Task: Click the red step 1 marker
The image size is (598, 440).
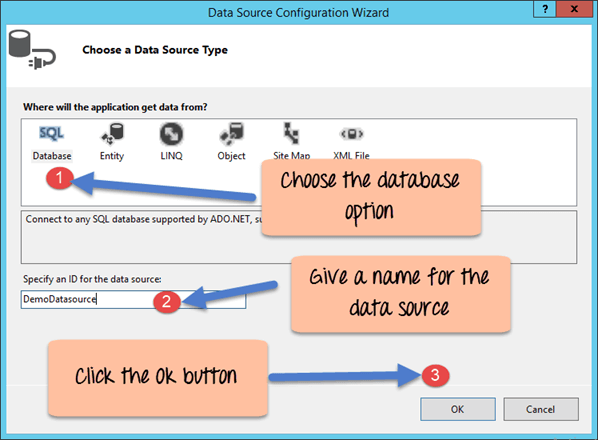Action: [59, 178]
